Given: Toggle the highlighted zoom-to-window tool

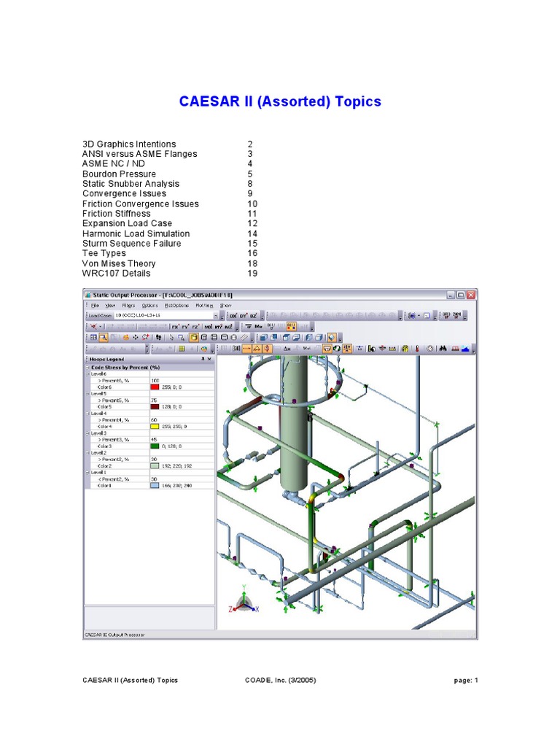Looking at the screenshot, I should (104, 337).
